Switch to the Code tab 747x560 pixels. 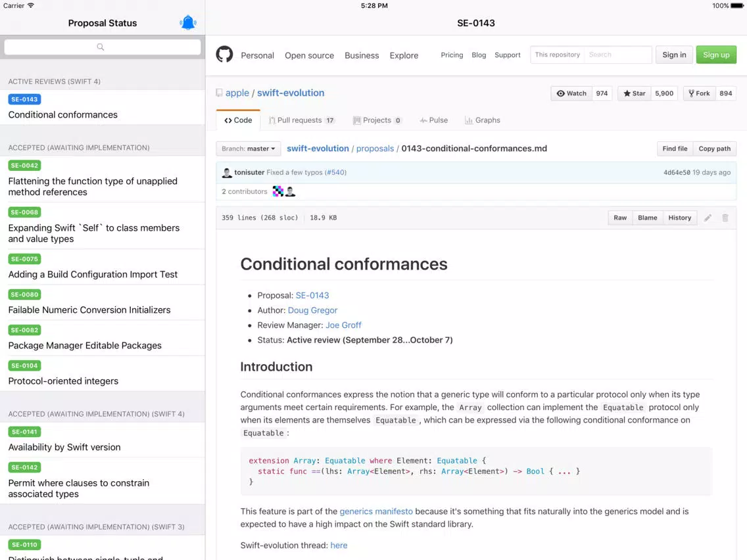pos(238,120)
